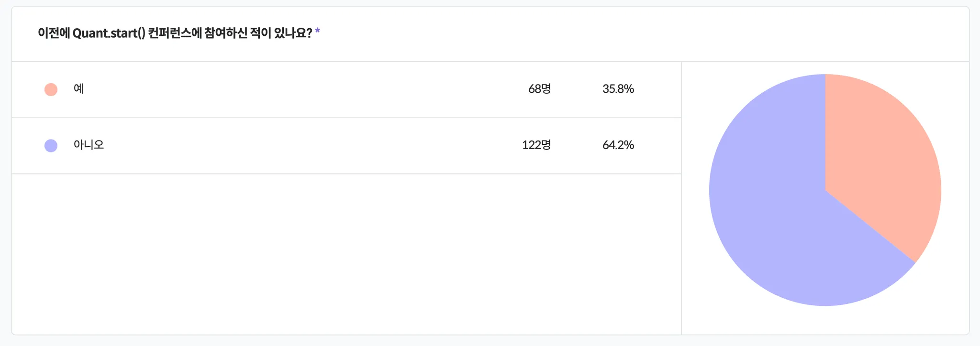
Task: Click the 35.8% percentage value
Action: click(618, 89)
